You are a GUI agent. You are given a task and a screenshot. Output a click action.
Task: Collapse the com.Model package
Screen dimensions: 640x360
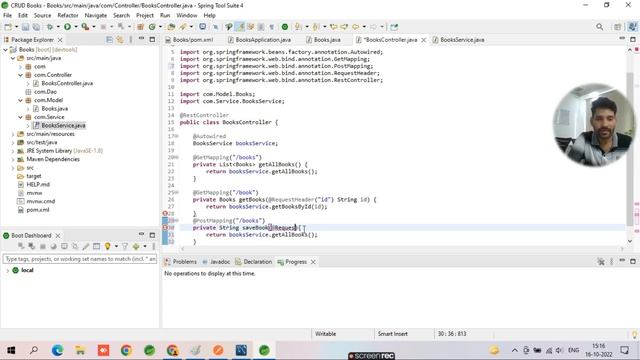coord(20,100)
